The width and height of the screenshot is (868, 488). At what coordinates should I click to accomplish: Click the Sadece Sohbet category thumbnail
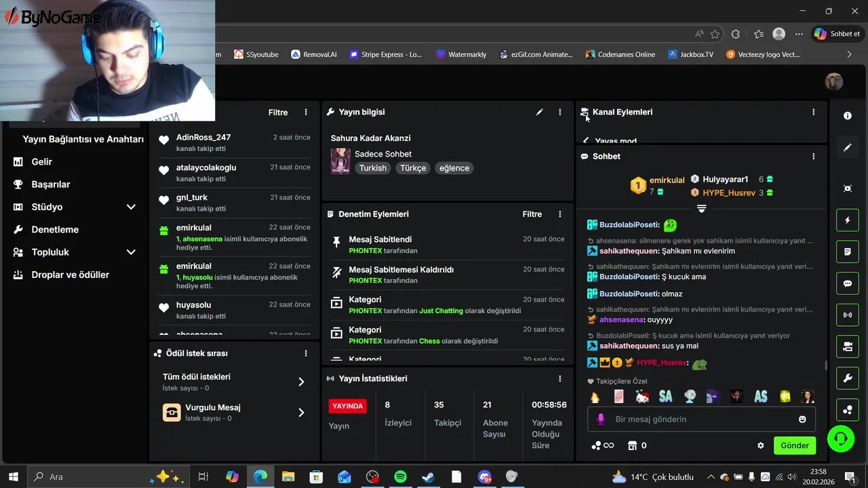point(340,161)
